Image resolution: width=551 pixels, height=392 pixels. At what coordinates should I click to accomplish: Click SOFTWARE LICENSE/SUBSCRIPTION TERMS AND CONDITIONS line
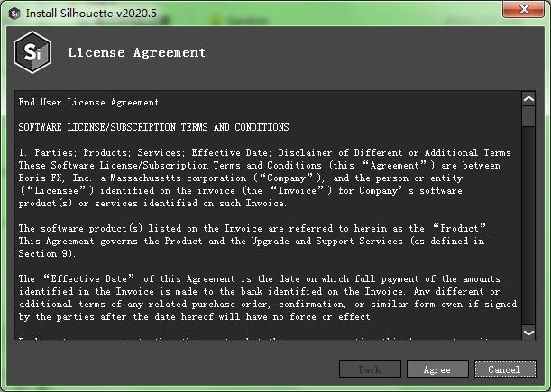pyautogui.click(x=154, y=127)
